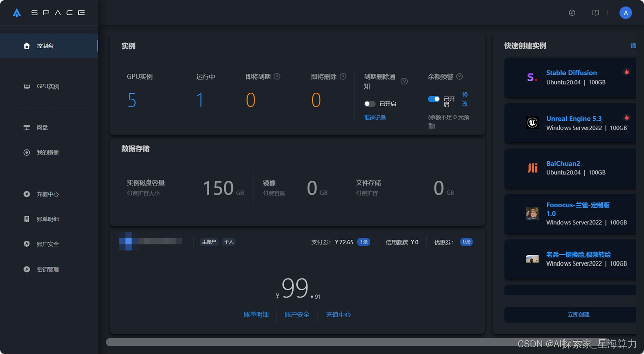Viewport: 644px width, 354px height.
Task: Click the 个人 tag
Action: click(x=229, y=242)
